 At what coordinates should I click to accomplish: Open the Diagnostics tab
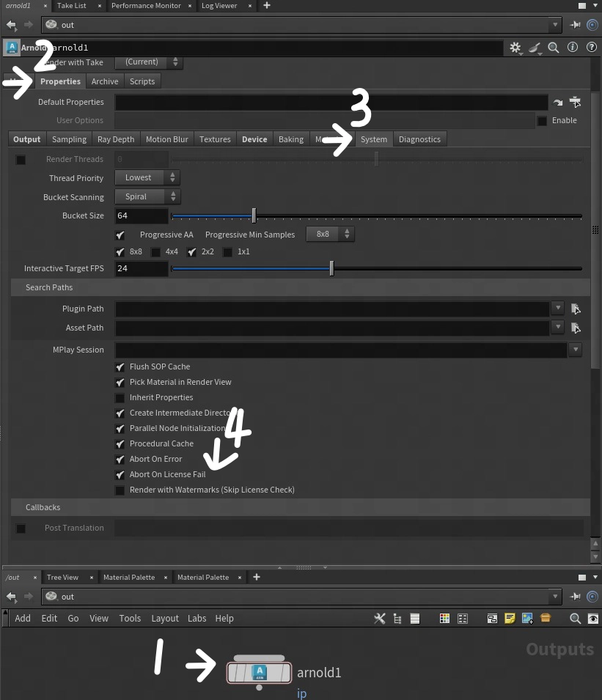point(419,139)
